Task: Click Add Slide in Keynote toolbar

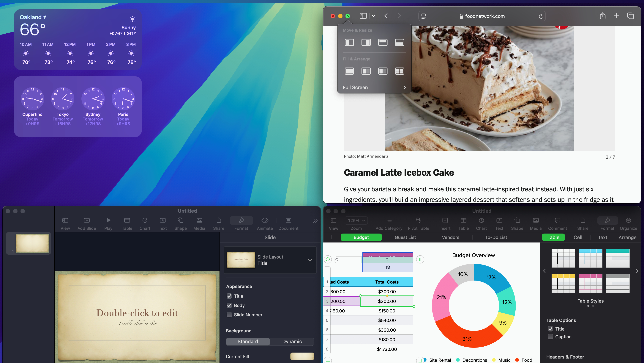Action: coord(87,224)
